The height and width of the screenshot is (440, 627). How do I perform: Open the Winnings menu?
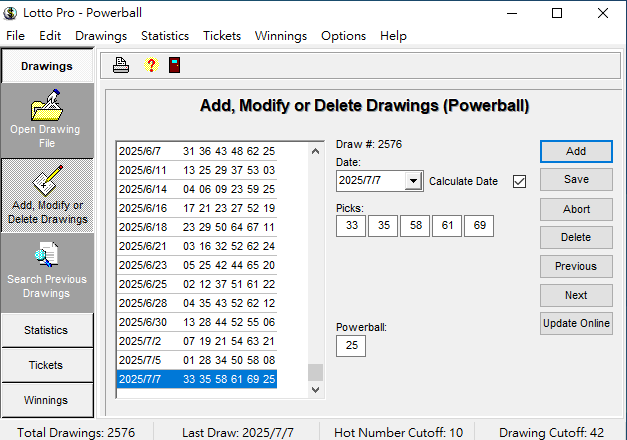281,36
